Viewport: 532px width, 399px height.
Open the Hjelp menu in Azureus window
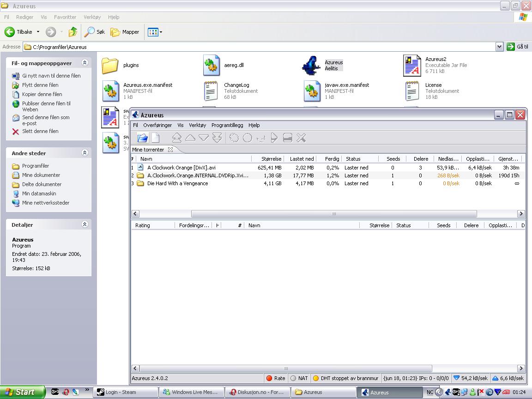point(254,125)
